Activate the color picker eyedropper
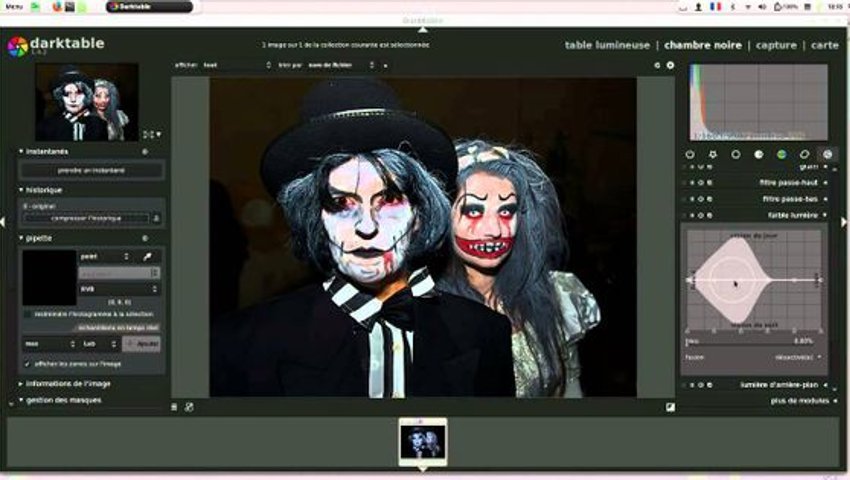This screenshot has height=480, width=850. (x=147, y=257)
